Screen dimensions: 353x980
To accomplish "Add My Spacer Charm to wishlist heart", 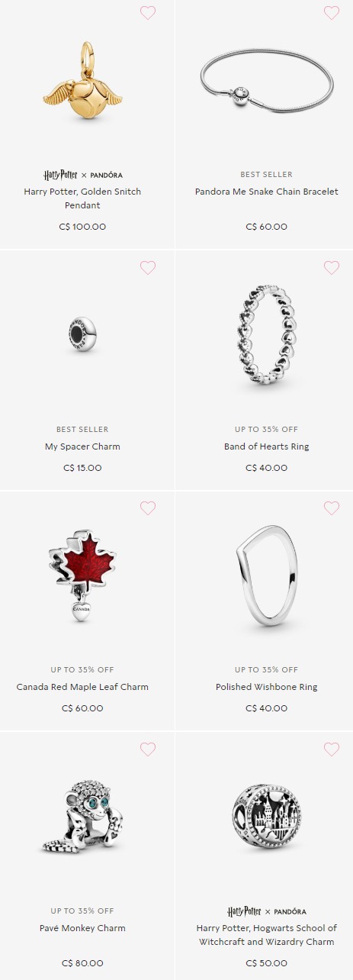I will click(148, 268).
